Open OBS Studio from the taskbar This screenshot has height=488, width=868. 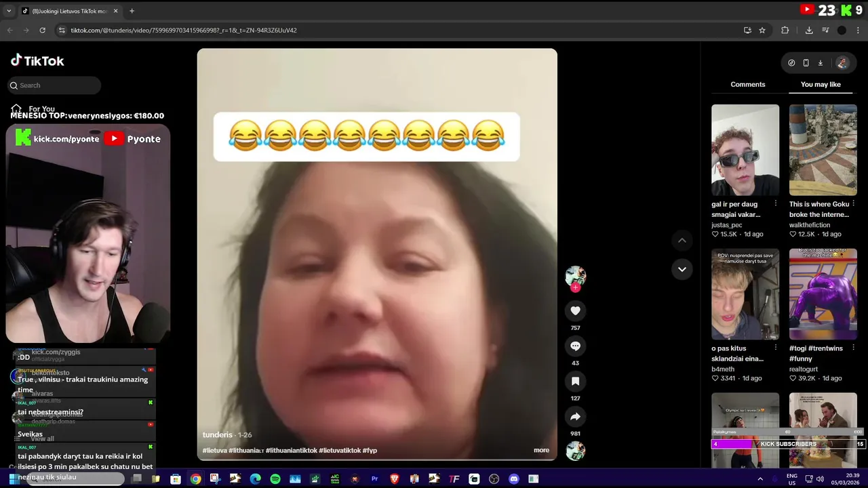click(x=494, y=479)
